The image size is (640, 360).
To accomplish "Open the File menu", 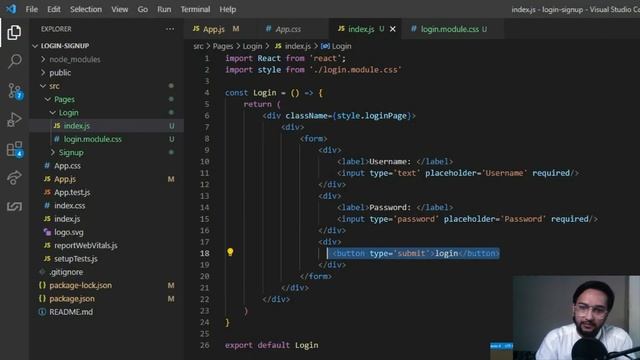I will 31,9.
